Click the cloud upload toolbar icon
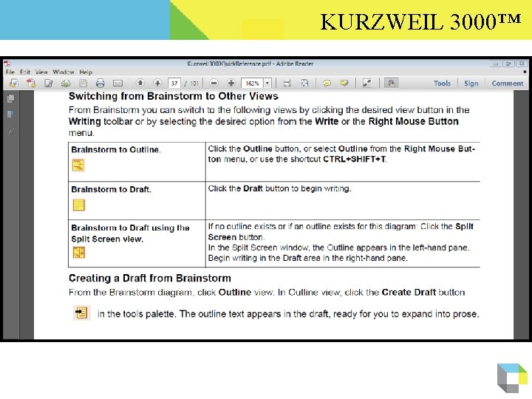Screen dimensions: 532x399 pyautogui.click(x=66, y=83)
